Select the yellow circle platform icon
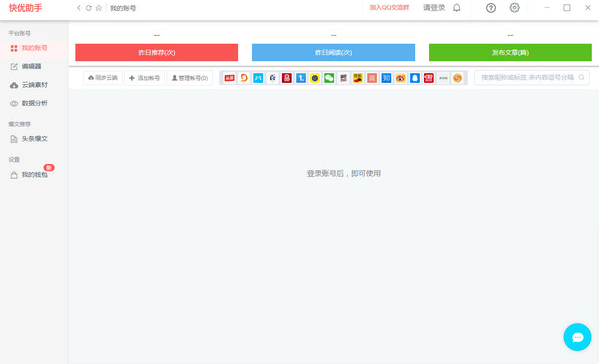Viewport: 603px width, 364px height. [x=315, y=78]
